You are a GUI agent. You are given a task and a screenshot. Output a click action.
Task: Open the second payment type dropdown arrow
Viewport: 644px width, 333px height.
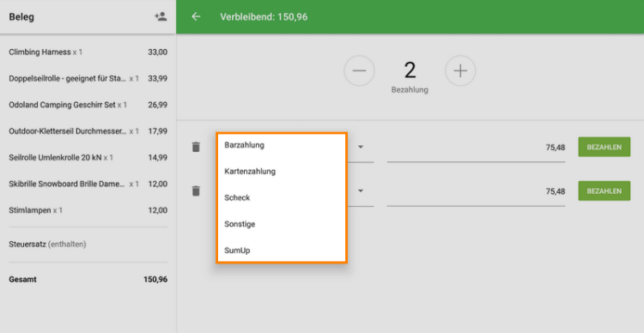[361, 191]
